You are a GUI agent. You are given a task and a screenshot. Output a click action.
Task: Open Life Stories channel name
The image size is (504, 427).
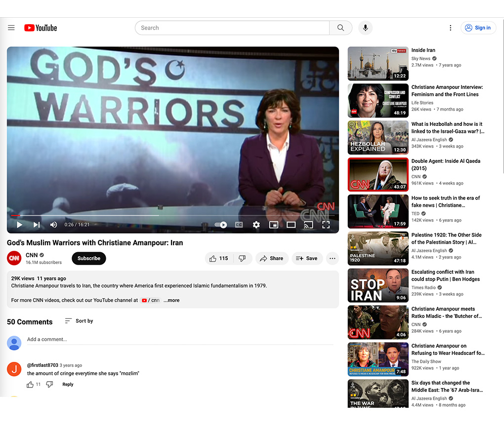click(x=422, y=103)
